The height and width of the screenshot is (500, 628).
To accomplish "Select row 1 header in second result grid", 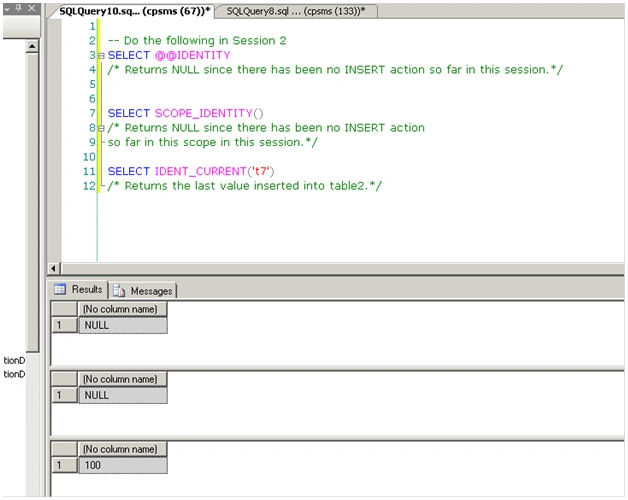I will (64, 395).
